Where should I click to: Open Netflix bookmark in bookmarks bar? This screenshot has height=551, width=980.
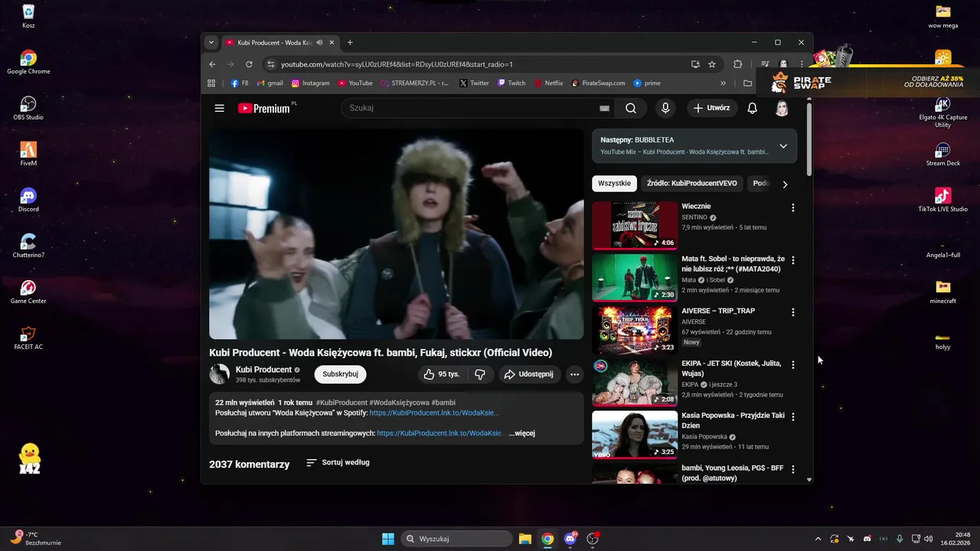547,83
